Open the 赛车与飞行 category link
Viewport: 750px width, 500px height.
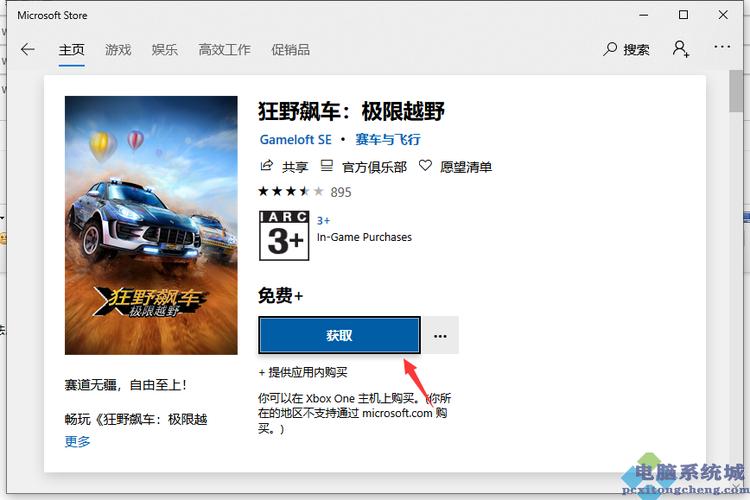click(387, 140)
